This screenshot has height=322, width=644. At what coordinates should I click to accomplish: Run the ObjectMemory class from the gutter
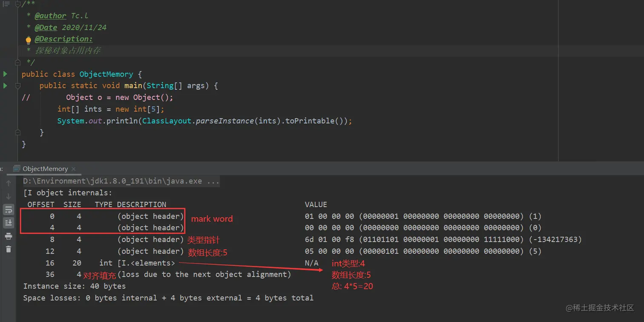[x=5, y=74]
